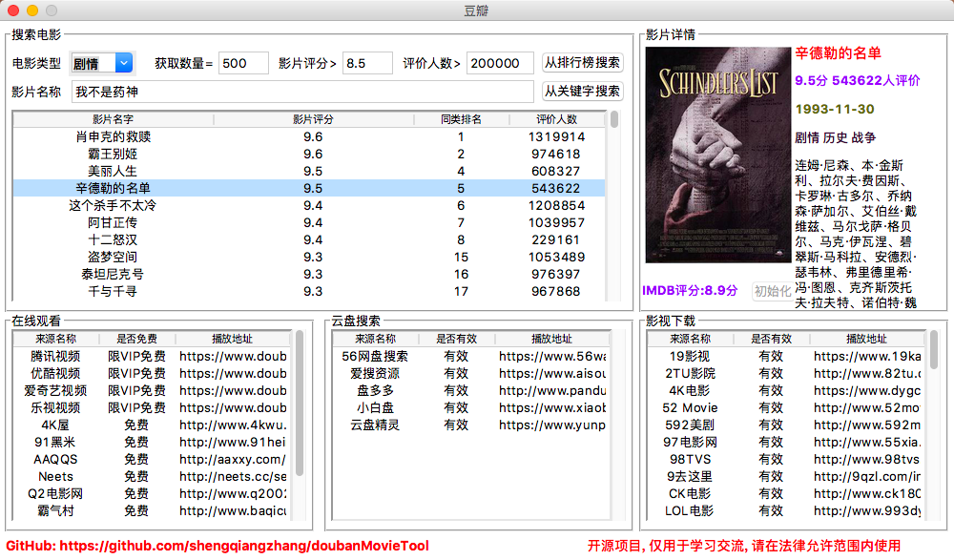Screen dimensions: 954x560
Task: Click the 影片名称 input showing 我不是药神
Action: [286, 92]
